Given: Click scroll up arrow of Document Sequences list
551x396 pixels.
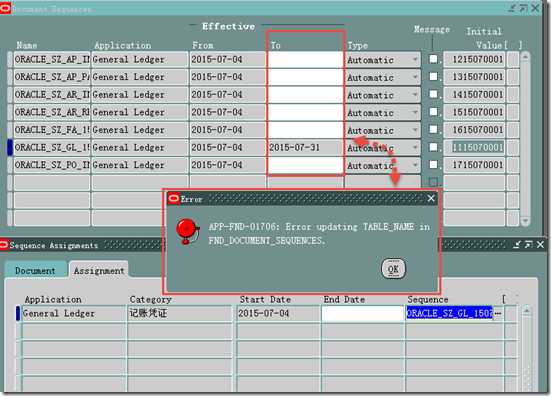Looking at the screenshot, I should click(525, 57).
